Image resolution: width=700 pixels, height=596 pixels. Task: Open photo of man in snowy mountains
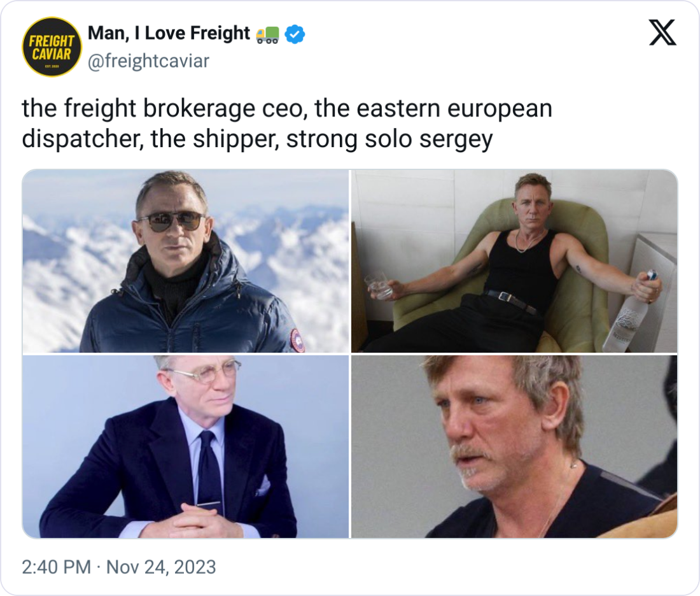pos(185,261)
